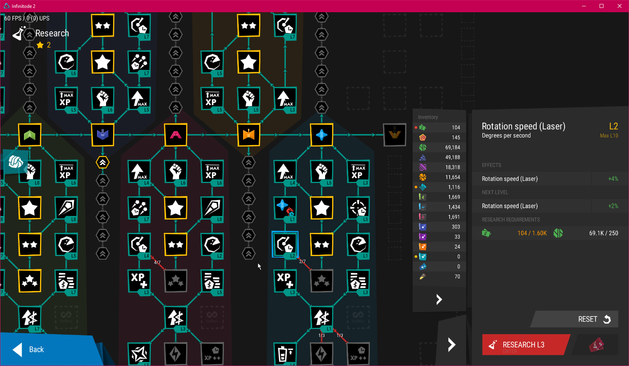The width and height of the screenshot is (629, 366).
Task: Open XP plus node in pink tower branch
Action: pyautogui.click(x=139, y=281)
